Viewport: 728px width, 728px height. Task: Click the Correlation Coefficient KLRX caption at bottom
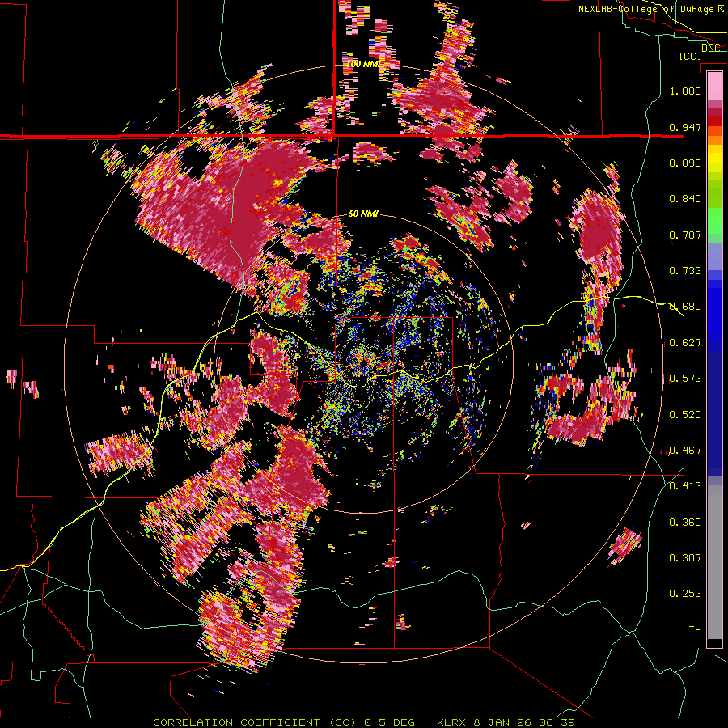point(364,722)
